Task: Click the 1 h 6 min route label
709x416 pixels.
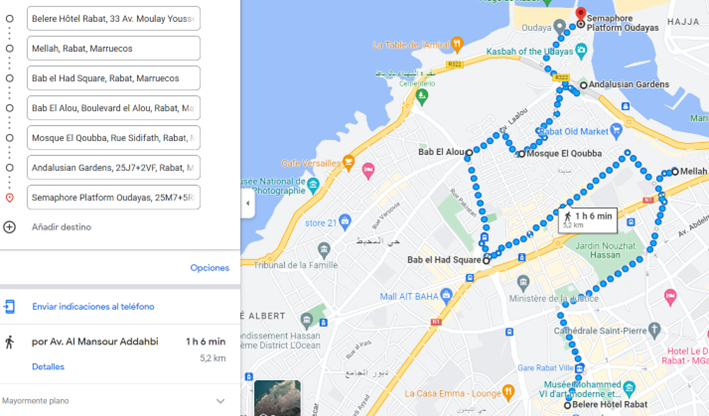Action: click(587, 220)
